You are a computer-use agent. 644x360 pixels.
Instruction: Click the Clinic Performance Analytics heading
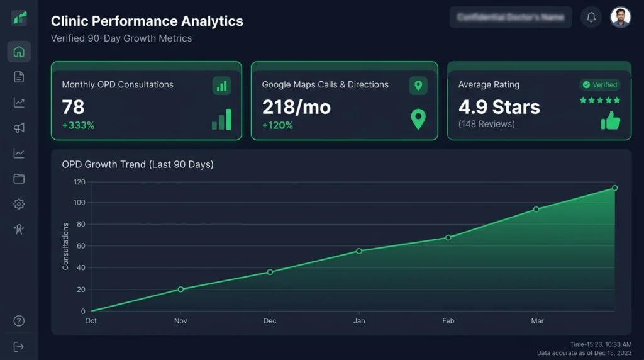point(147,21)
